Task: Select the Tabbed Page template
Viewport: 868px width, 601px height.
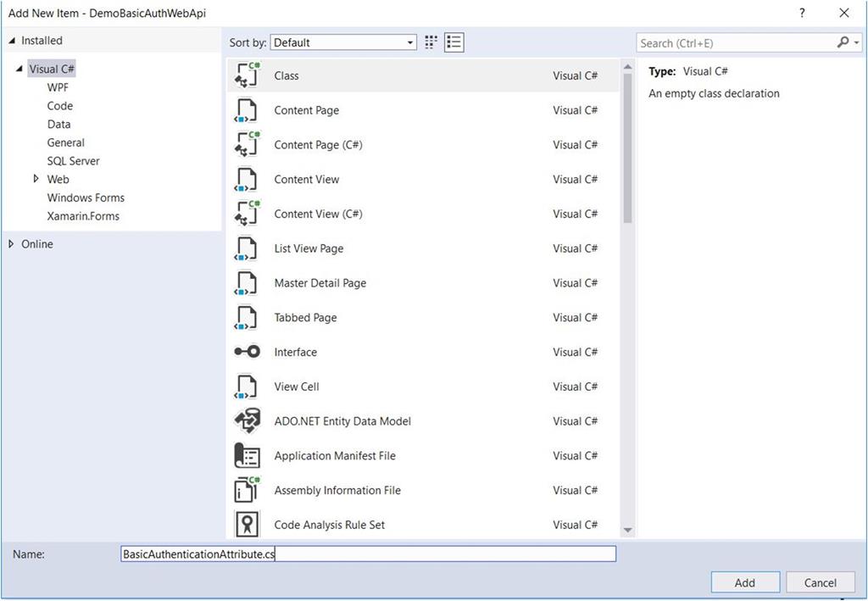Action: [x=305, y=317]
